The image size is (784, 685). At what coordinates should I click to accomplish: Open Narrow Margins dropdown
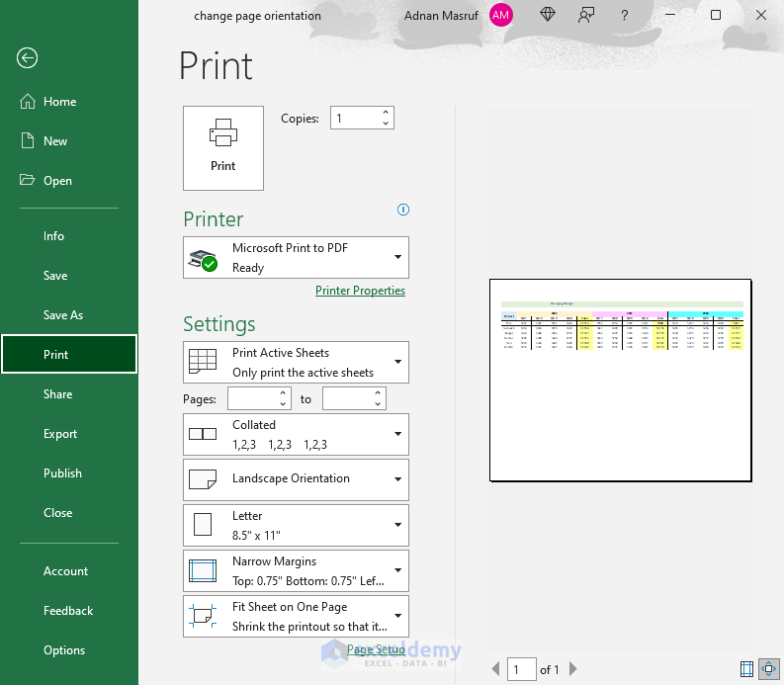point(296,571)
